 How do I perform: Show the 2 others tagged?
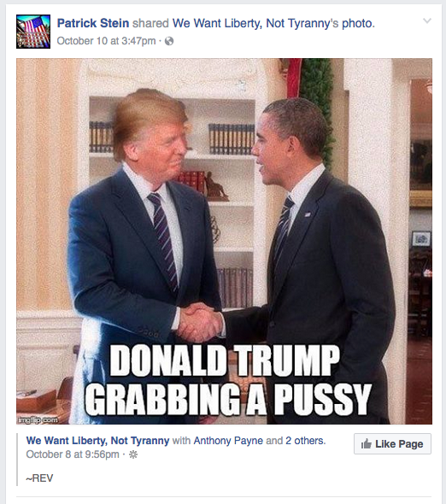305,440
